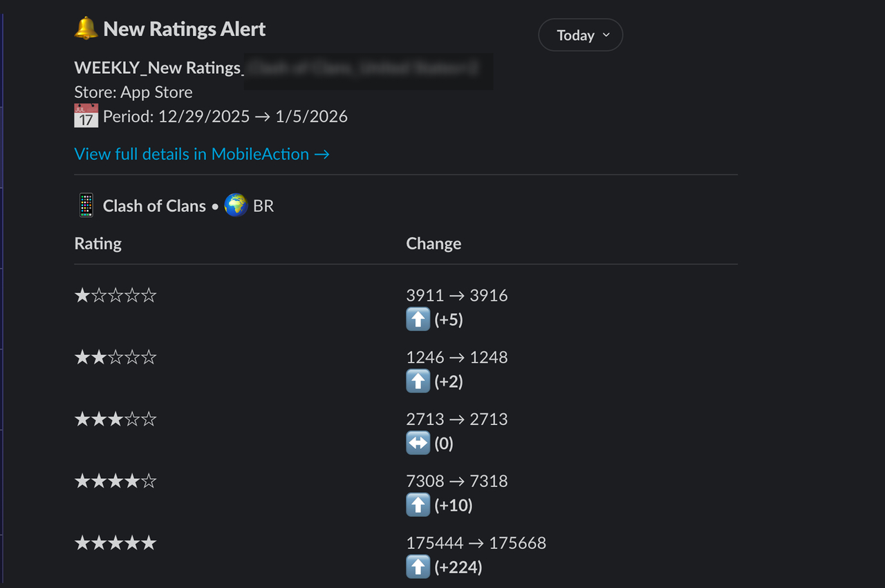
Task: Click the Change column header
Action: pyautogui.click(x=434, y=244)
